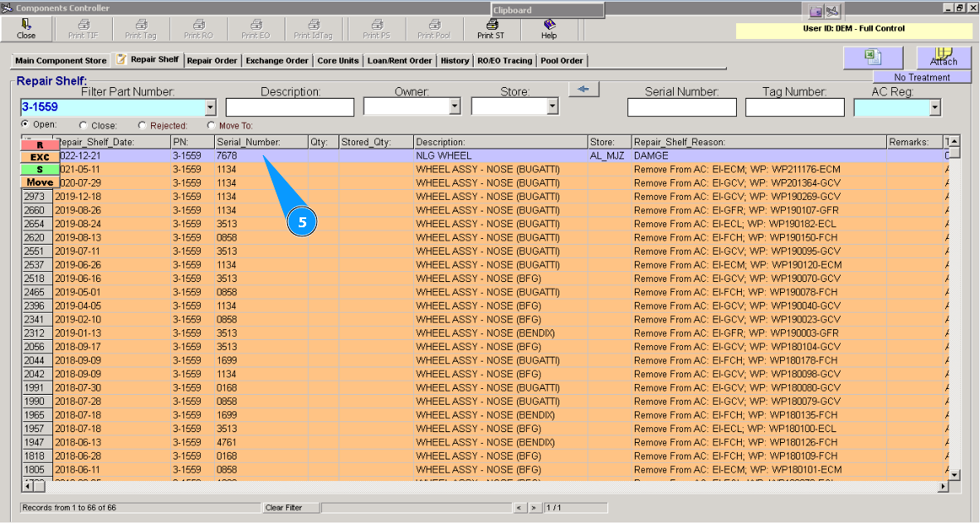980x525 pixels.
Task: Click the Print Pool printer icon
Action: click(x=434, y=29)
